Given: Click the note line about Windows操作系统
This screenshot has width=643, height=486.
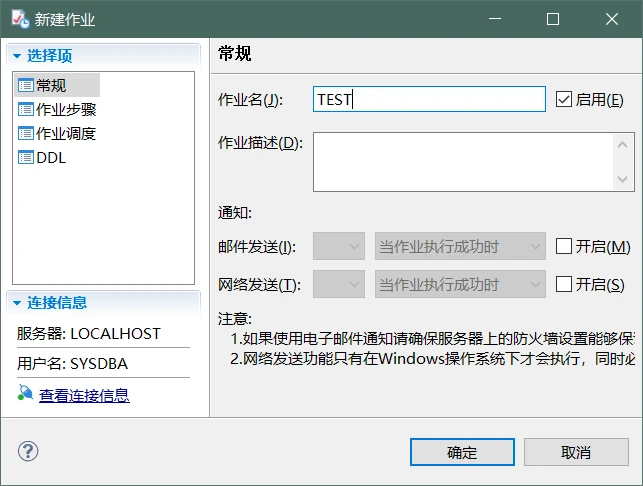Looking at the screenshot, I should (x=433, y=359).
